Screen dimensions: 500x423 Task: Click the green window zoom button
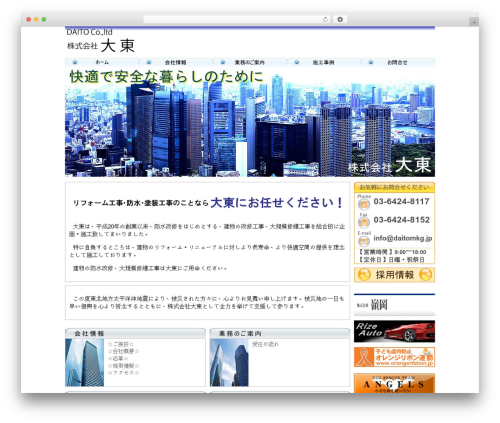coord(44,19)
